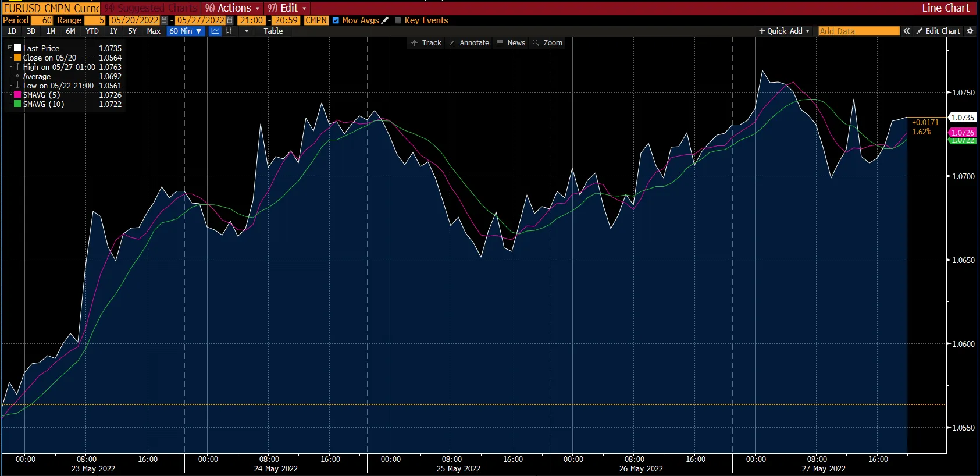This screenshot has height=476, width=980.
Task: Open the chart style dropdown arrow
Action: 247,31
